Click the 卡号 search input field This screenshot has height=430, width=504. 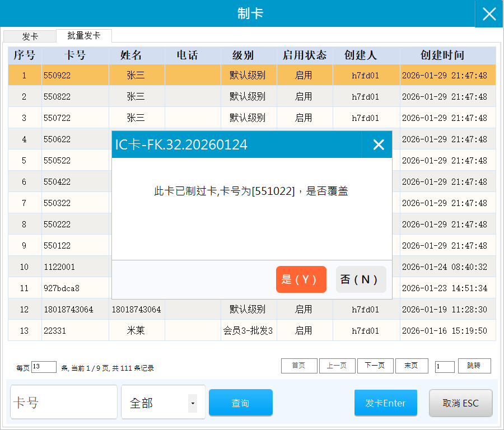[63, 403]
